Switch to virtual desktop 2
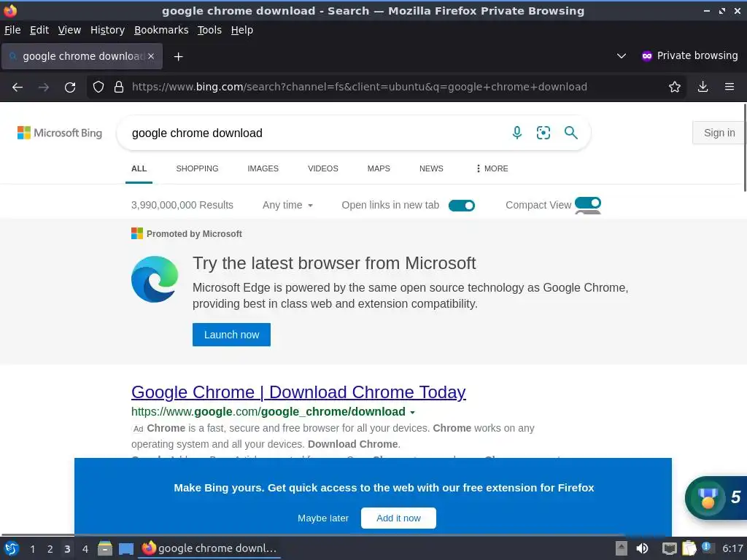747x560 pixels. click(x=50, y=549)
